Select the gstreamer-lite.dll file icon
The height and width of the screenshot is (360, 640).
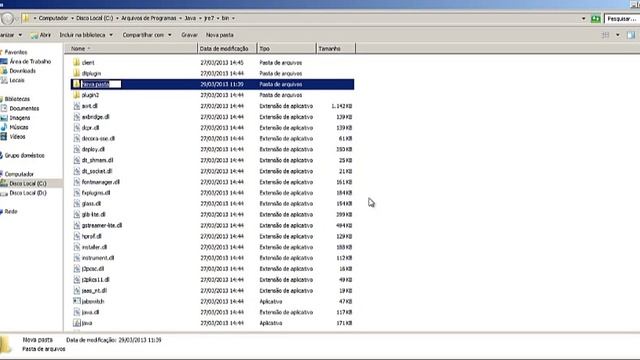(76, 225)
